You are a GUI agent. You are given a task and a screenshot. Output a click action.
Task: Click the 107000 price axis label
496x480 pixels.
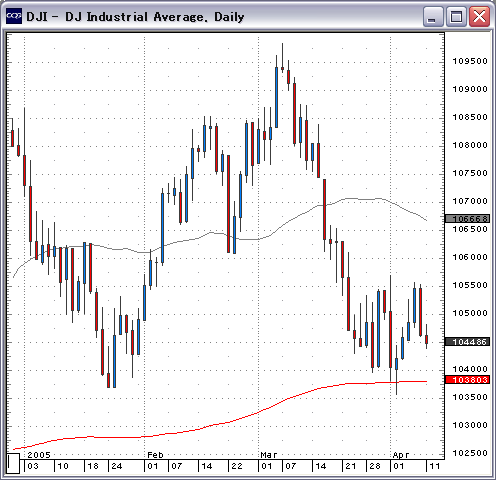470,201
